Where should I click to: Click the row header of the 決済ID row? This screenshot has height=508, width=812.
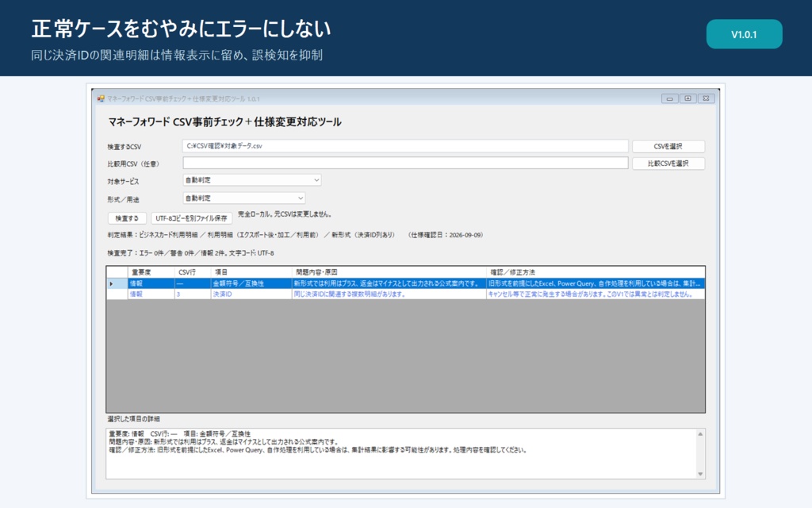pos(117,294)
